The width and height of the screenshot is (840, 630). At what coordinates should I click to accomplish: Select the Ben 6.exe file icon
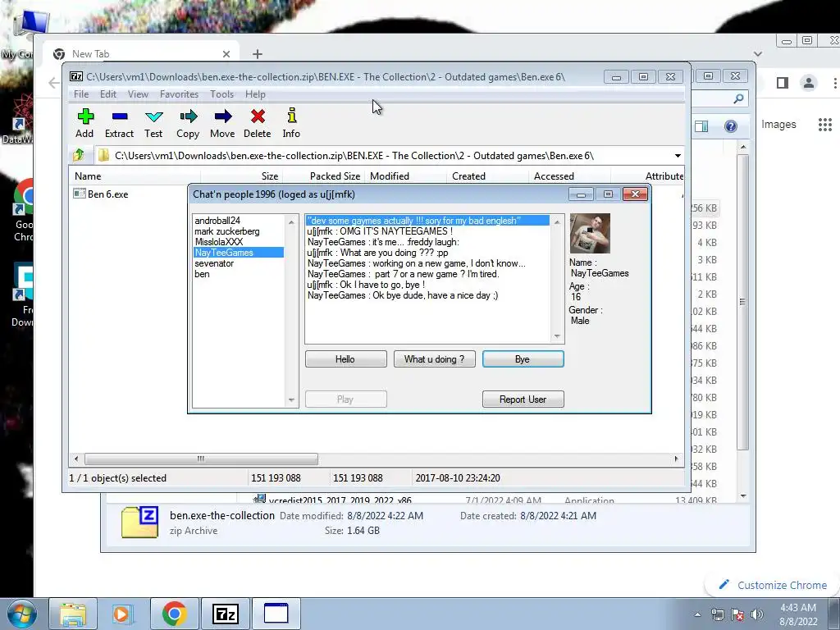[x=80, y=194]
